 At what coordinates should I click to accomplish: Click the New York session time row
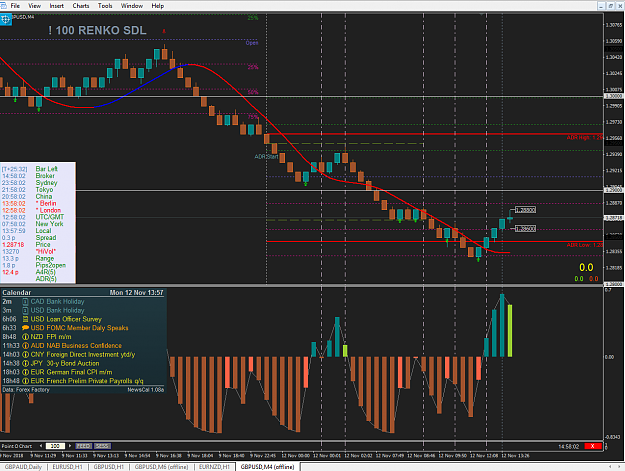pos(33,224)
